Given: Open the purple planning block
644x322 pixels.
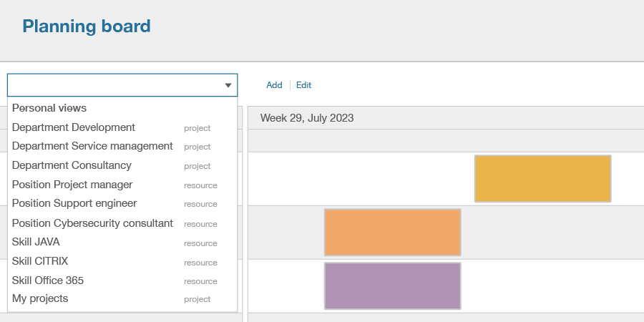Looking at the screenshot, I should click(x=393, y=286).
